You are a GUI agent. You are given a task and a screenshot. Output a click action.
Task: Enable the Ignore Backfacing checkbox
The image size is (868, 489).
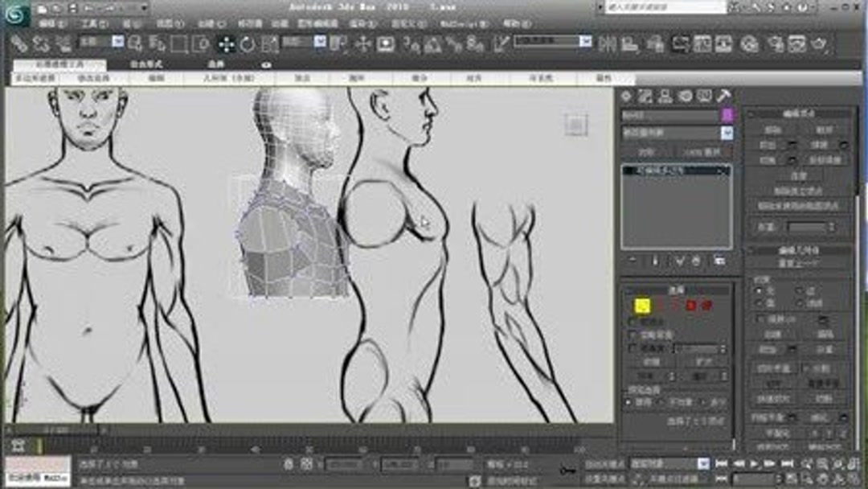pyautogui.click(x=632, y=334)
